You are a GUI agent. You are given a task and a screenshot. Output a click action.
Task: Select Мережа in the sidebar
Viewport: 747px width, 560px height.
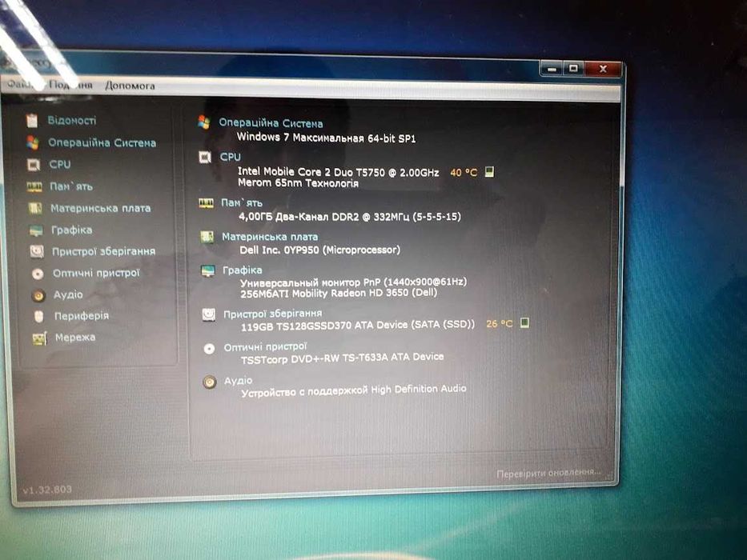coord(75,337)
